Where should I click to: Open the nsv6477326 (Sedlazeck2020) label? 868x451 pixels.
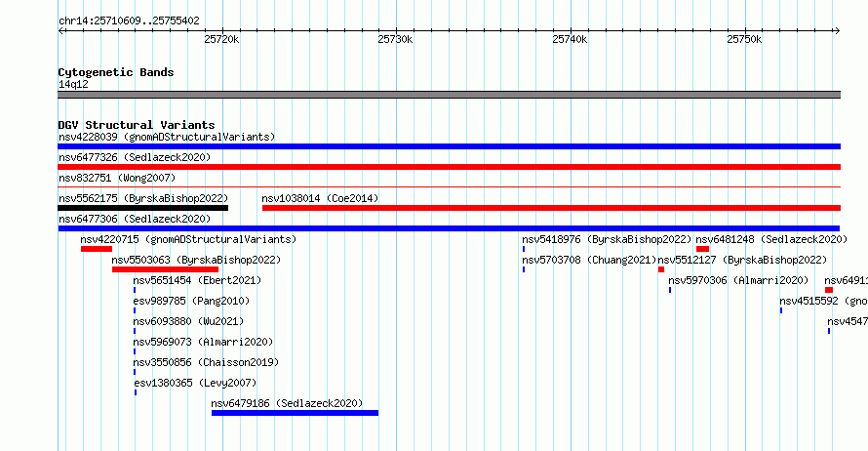135,157
